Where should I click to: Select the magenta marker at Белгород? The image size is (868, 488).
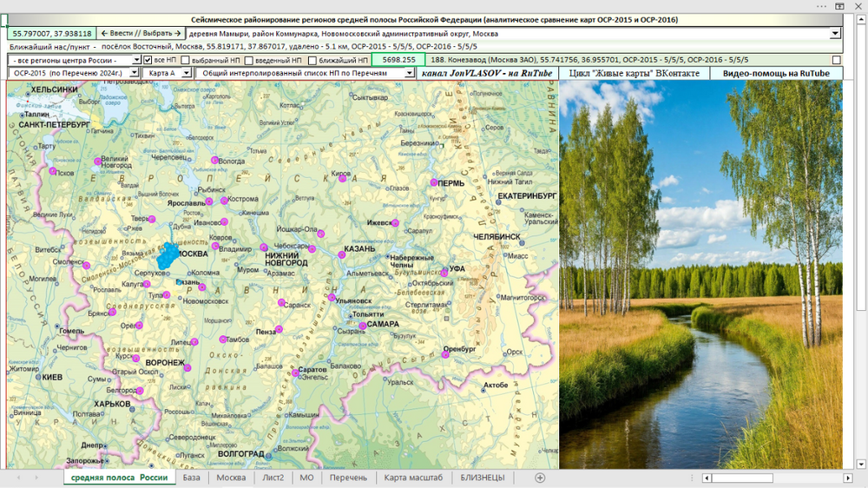(140, 391)
